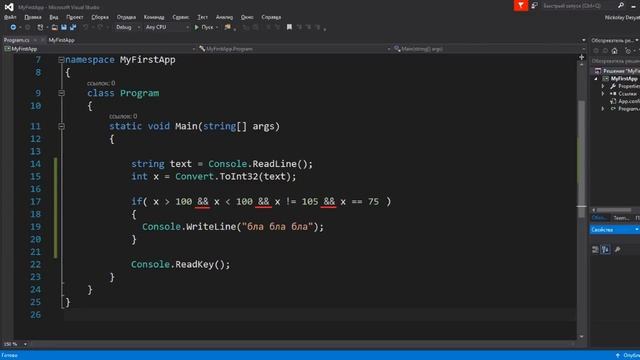Expand the Ссылки node in Solution Explorer
This screenshot has height=360, width=640.
(x=603, y=93)
